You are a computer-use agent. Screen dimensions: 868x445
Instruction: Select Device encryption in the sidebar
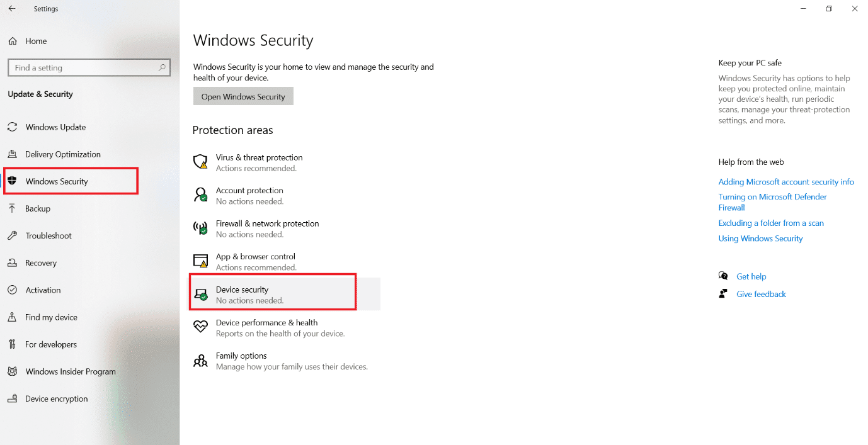click(x=57, y=398)
